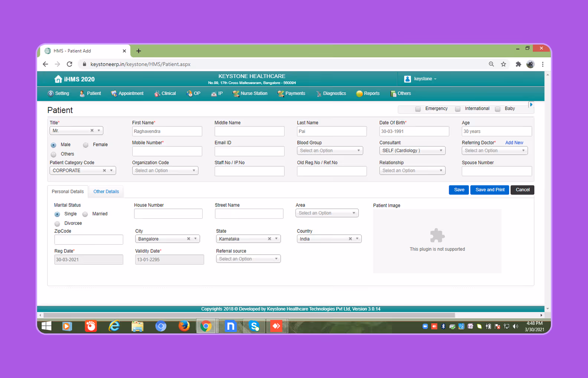Go back using the browser back arrow
This screenshot has height=378, width=588.
[45, 64]
